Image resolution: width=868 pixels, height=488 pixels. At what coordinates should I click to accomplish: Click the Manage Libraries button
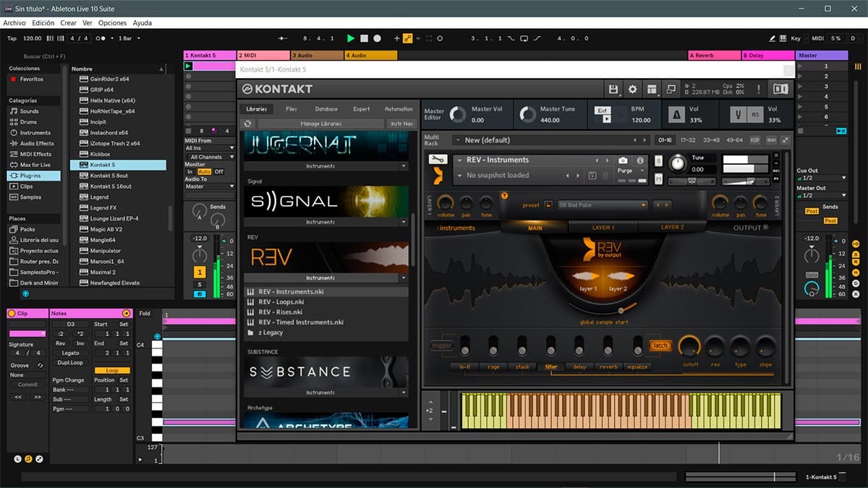320,124
